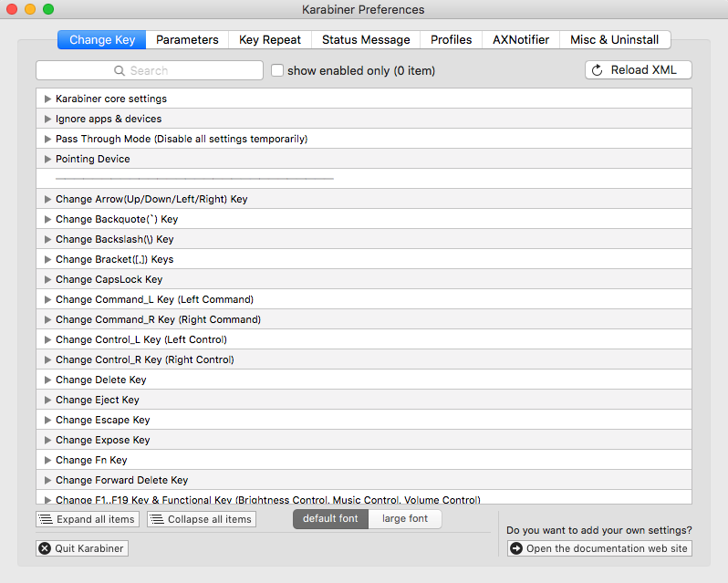Click Collapse all items button

coord(202,519)
